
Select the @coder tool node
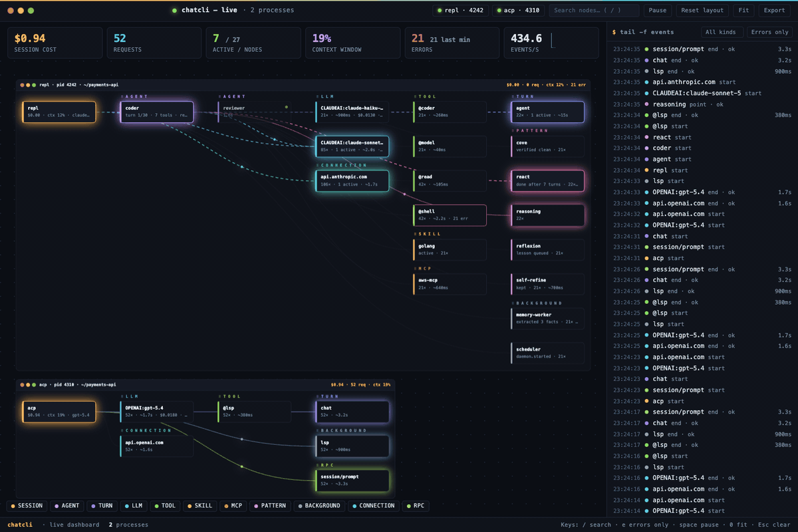coord(450,112)
